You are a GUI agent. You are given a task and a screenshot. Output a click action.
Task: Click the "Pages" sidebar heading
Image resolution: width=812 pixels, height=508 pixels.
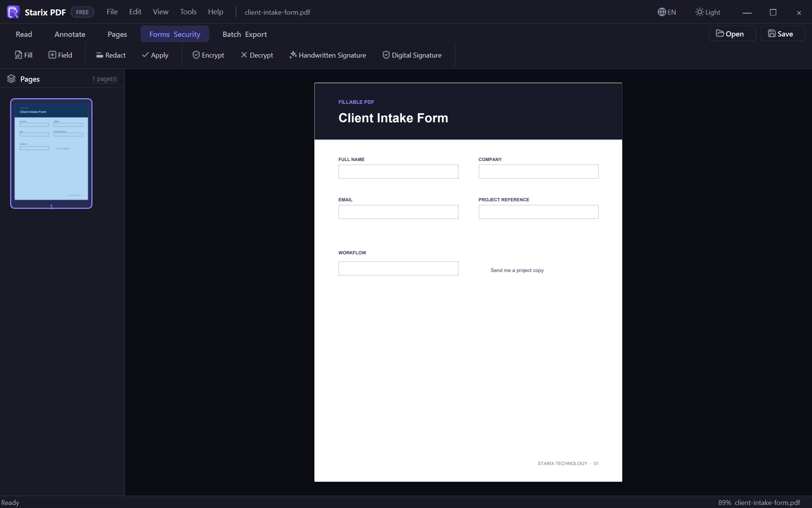point(30,79)
